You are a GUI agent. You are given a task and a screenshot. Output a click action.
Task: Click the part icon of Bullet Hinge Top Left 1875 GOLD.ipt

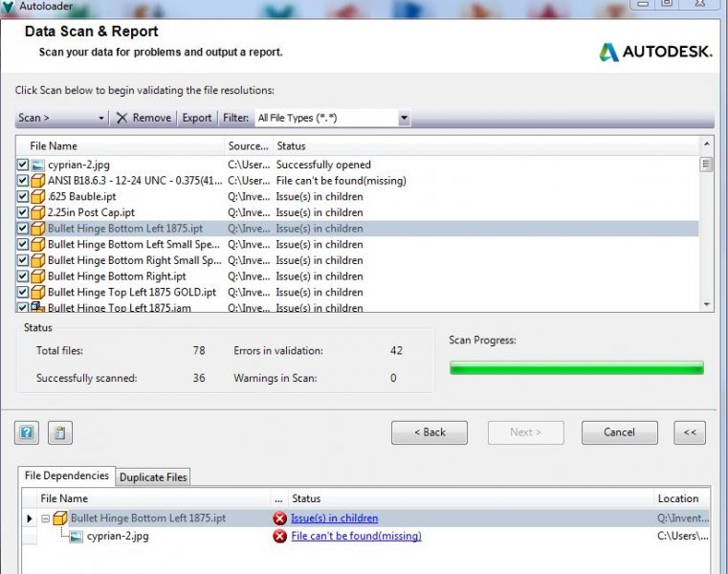[x=37, y=292]
